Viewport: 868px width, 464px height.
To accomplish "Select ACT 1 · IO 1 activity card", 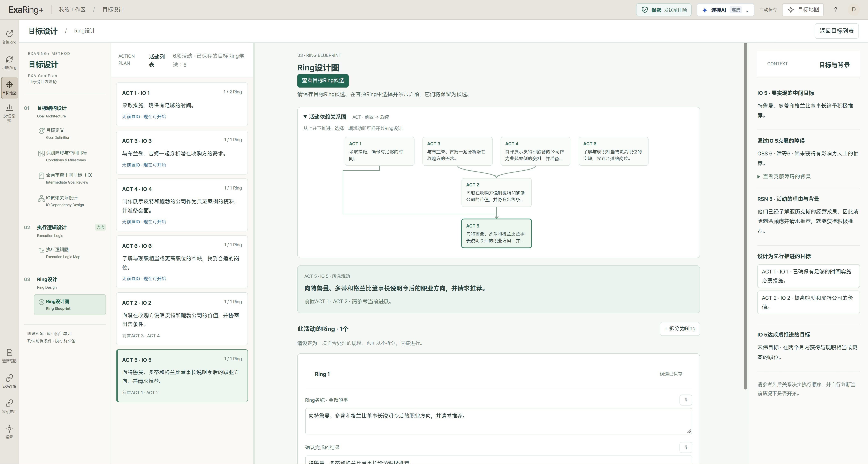I will (x=182, y=104).
